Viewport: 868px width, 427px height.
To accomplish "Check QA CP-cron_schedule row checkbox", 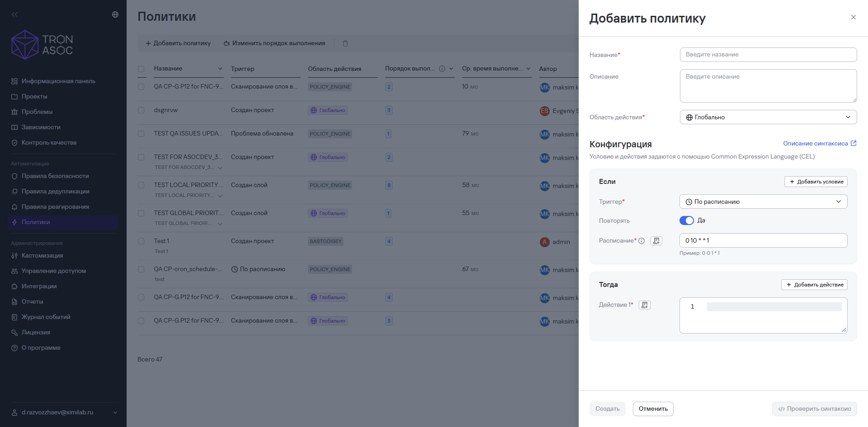I will (141, 269).
